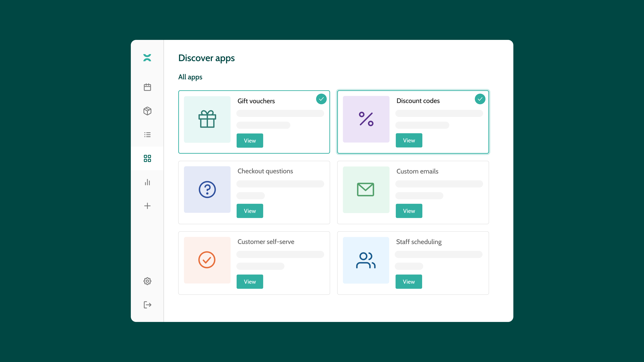The height and width of the screenshot is (362, 644).
Task: Open the reports bar chart icon
Action: tap(148, 182)
